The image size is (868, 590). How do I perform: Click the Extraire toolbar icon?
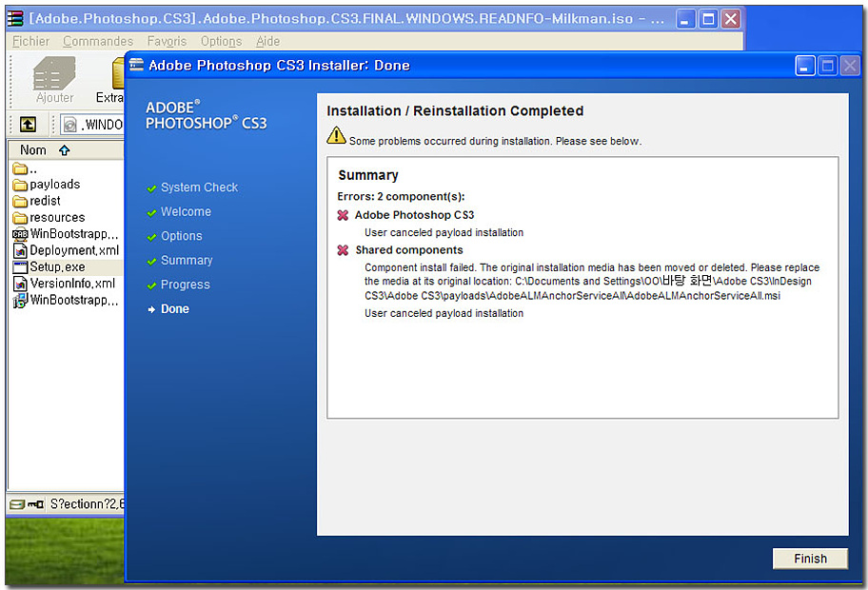111,80
